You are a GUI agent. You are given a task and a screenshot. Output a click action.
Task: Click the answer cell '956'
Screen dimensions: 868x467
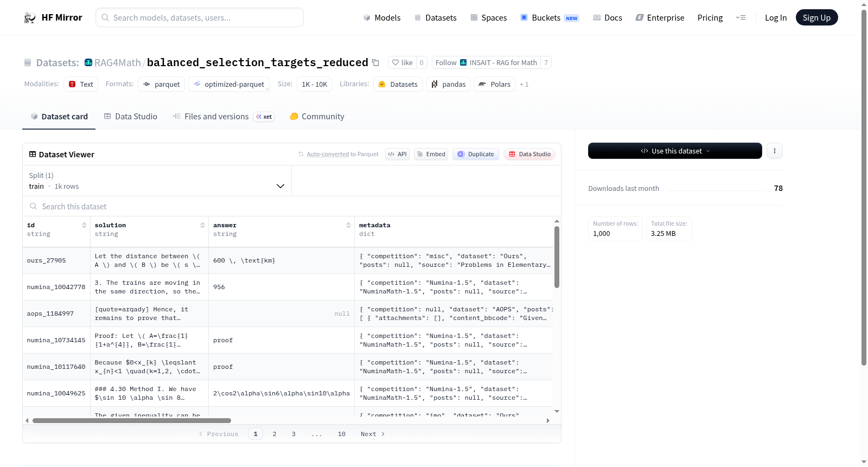(282, 287)
